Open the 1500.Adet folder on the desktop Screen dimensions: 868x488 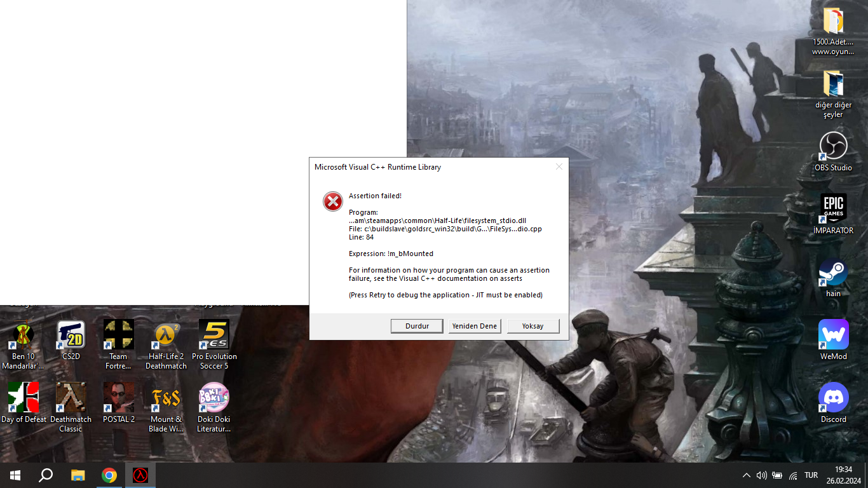[833, 31]
